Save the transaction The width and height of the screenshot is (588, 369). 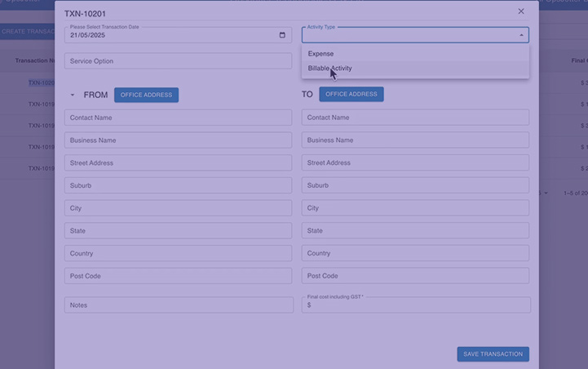493,354
